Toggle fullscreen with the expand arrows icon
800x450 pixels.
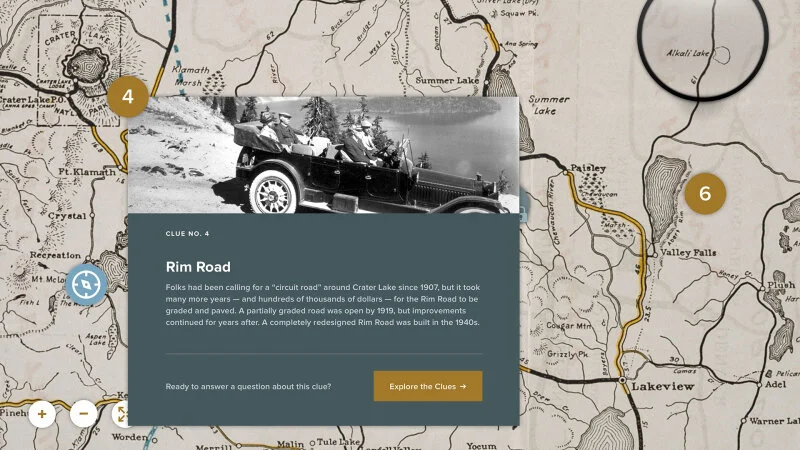[120, 414]
